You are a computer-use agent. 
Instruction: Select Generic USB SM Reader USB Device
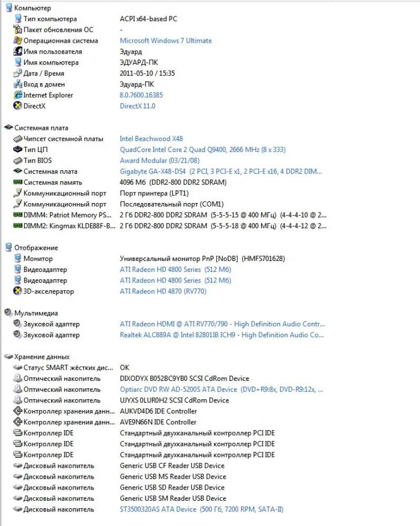[173, 499]
